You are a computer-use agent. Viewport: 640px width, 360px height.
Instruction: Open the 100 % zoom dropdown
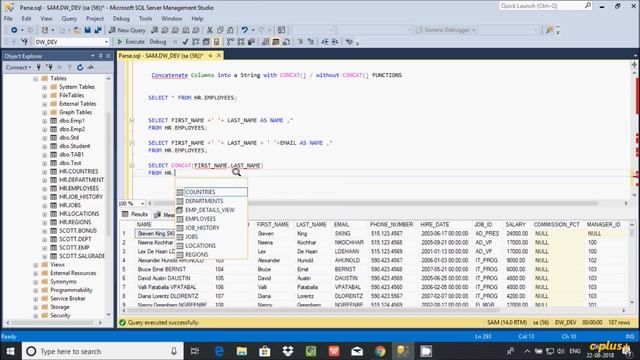[x=142, y=203]
